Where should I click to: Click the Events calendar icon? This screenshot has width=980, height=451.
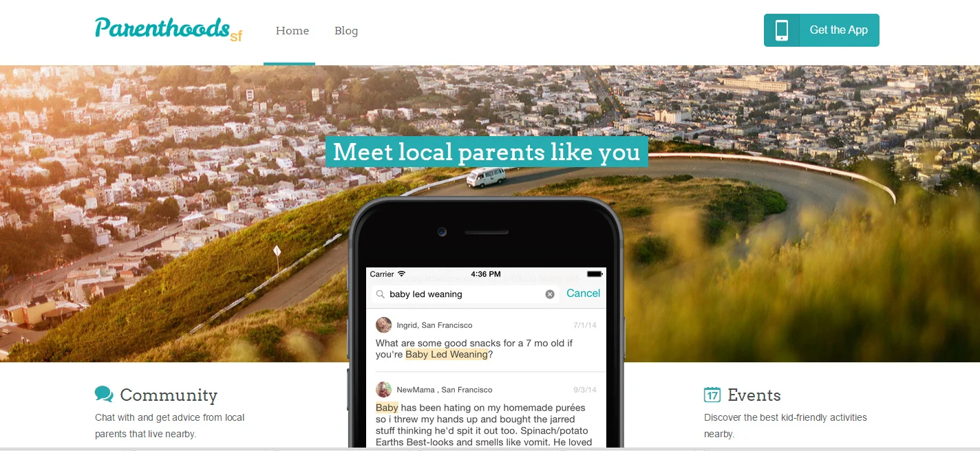[712, 394]
